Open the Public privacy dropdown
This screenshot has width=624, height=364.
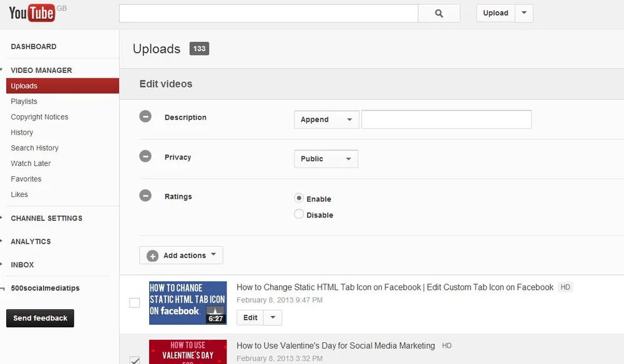point(326,159)
